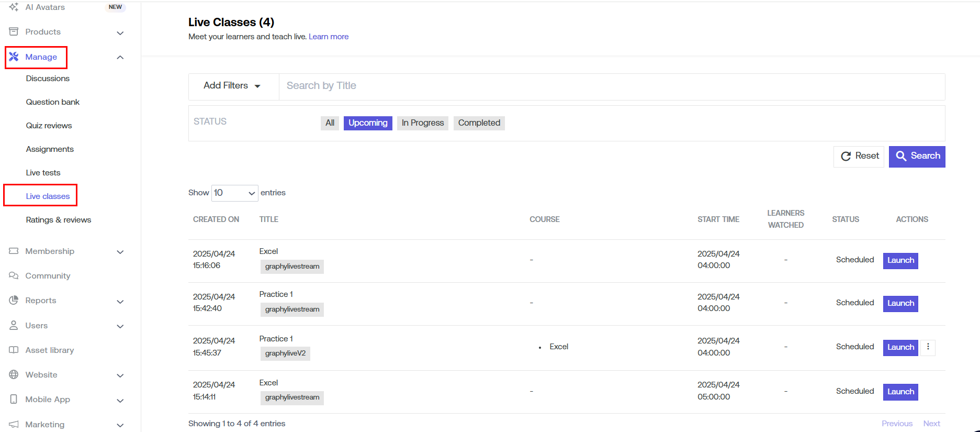This screenshot has height=432, width=980.
Task: Click the Membership ticket icon
Action: point(14,251)
